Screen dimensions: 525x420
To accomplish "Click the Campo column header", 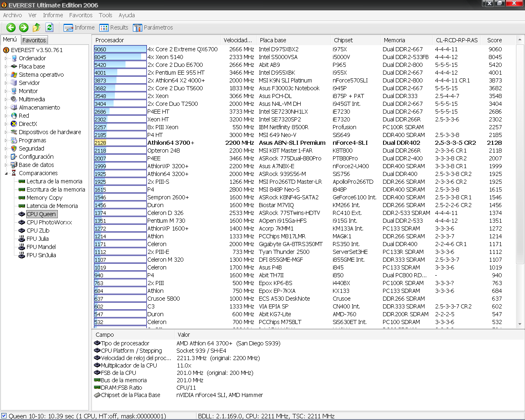I will (133, 335).
